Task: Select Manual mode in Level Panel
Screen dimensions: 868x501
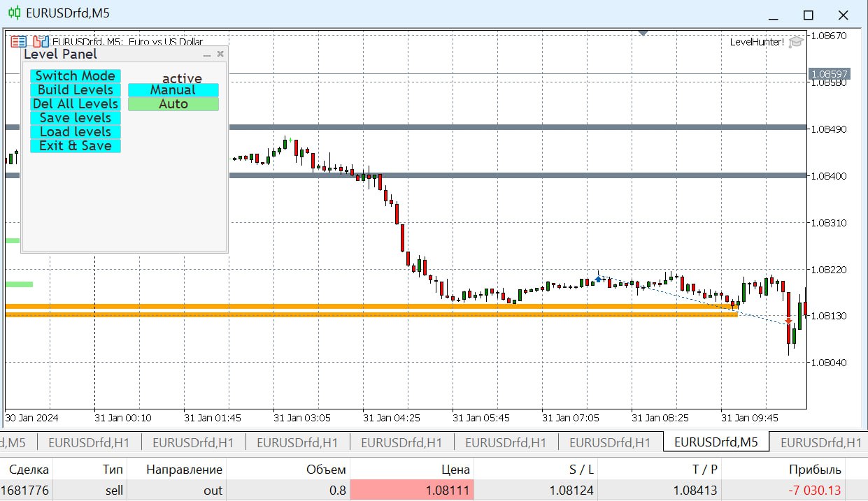Action: pyautogui.click(x=173, y=90)
